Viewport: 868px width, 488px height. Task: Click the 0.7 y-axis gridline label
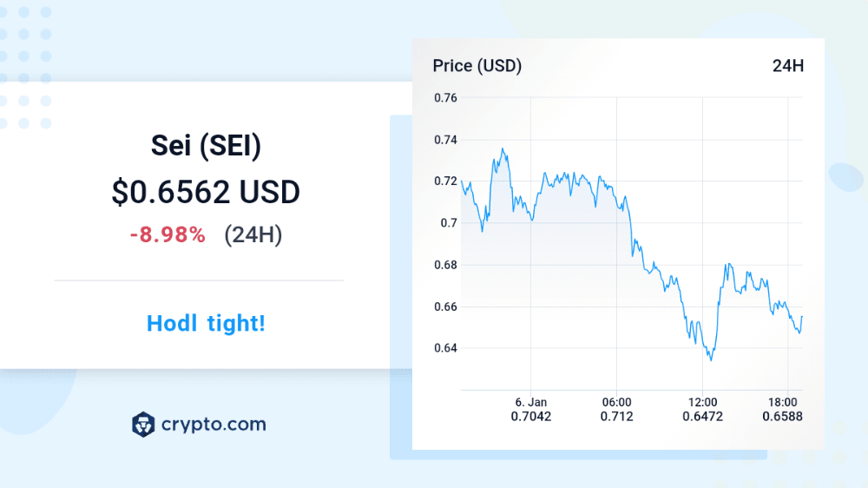[x=448, y=222]
